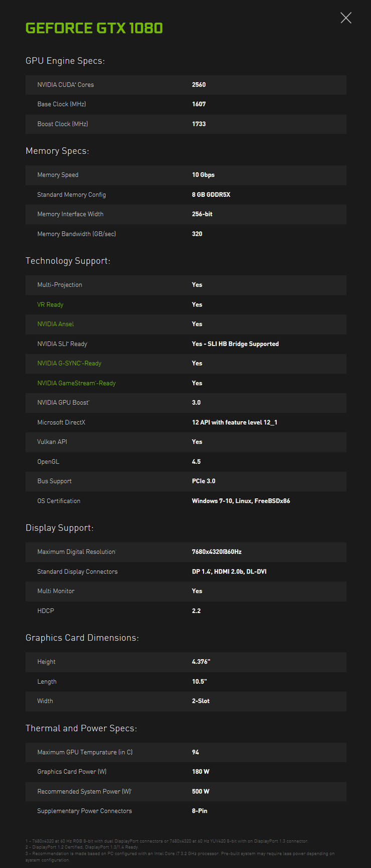Click the Memory Specs section heading
Screen dimensions: 371x868
pos(57,151)
